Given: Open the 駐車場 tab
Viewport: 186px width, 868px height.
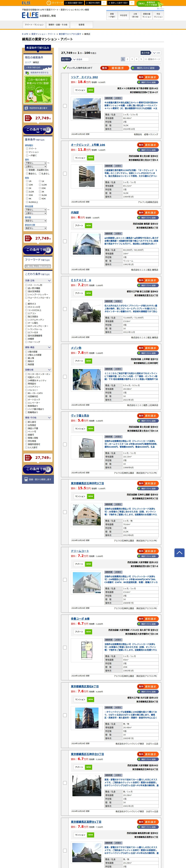Looking at the screenshot, I should [x=81, y=25].
